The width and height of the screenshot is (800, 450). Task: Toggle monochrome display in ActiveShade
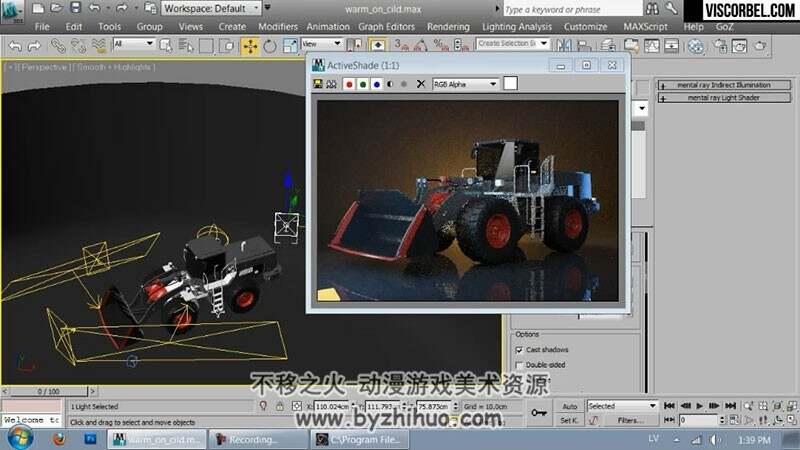coord(404,84)
